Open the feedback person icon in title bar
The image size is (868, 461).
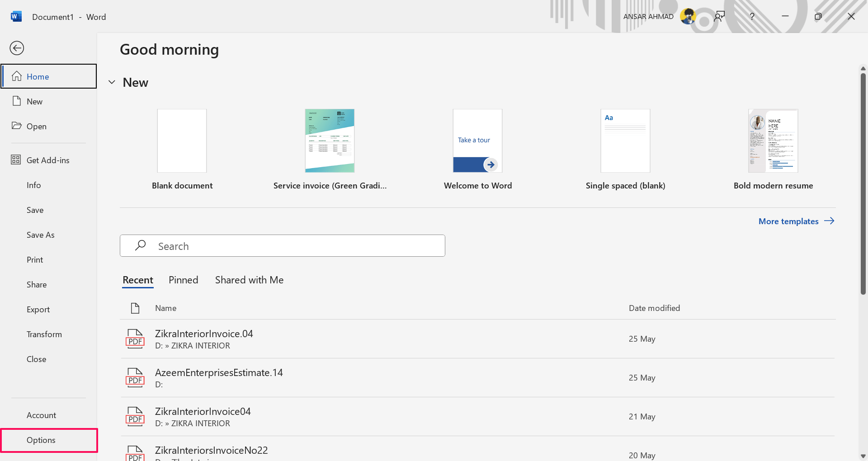coord(719,17)
